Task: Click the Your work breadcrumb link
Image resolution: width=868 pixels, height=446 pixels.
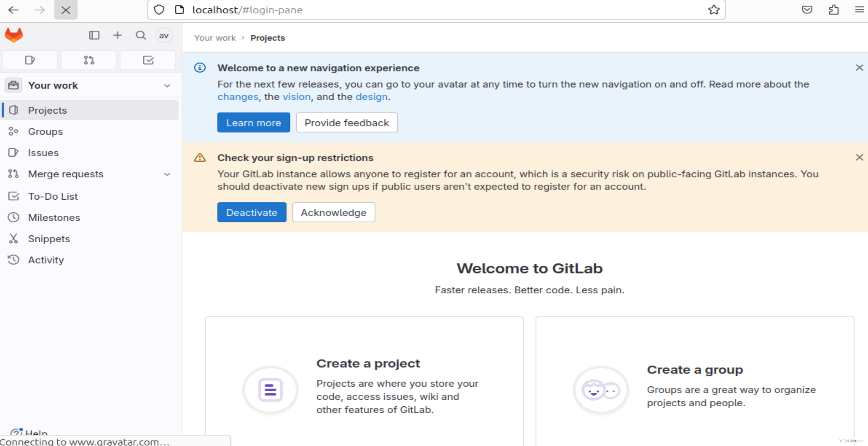Action: tap(215, 38)
